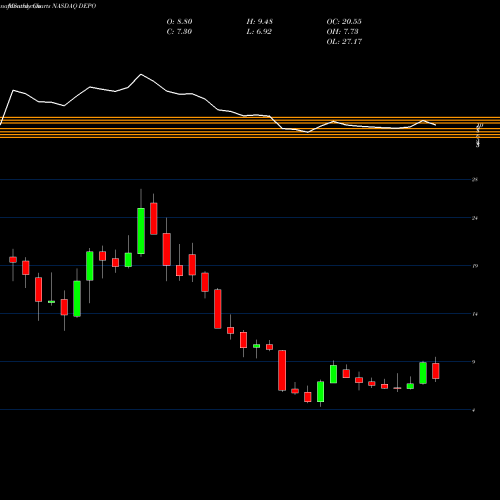The image size is (500, 500).
Task: Click the 14 price axis label
Action: [475, 314]
